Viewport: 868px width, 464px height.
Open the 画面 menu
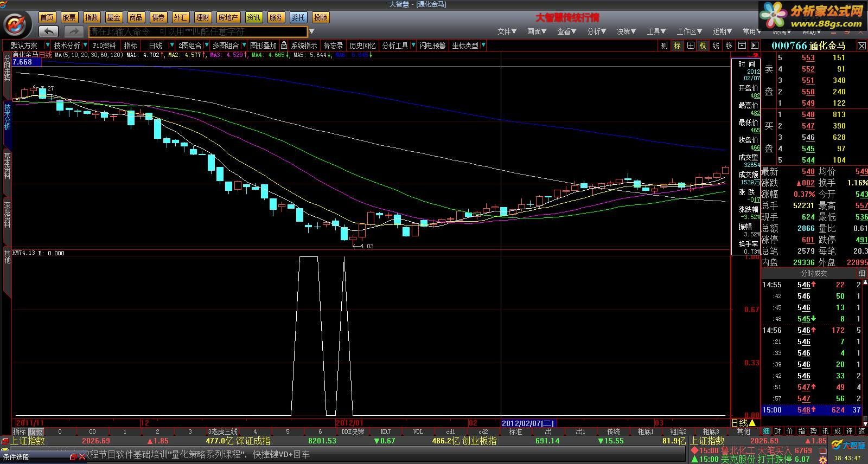537,31
